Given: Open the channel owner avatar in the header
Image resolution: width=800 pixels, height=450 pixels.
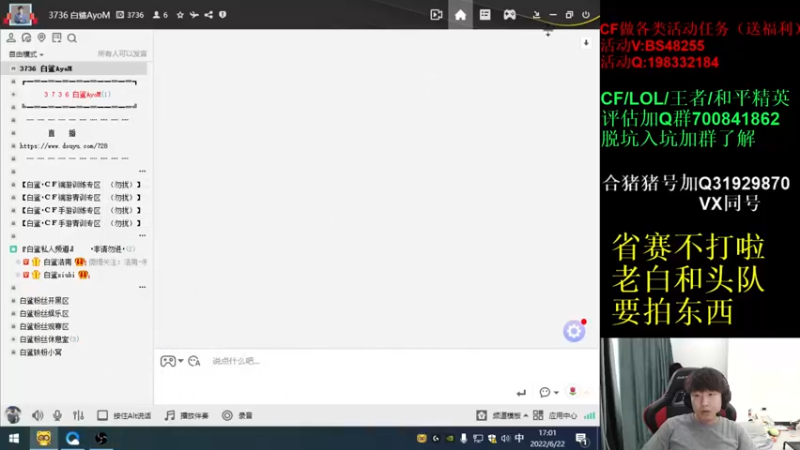Looking at the screenshot, I should point(20,14).
